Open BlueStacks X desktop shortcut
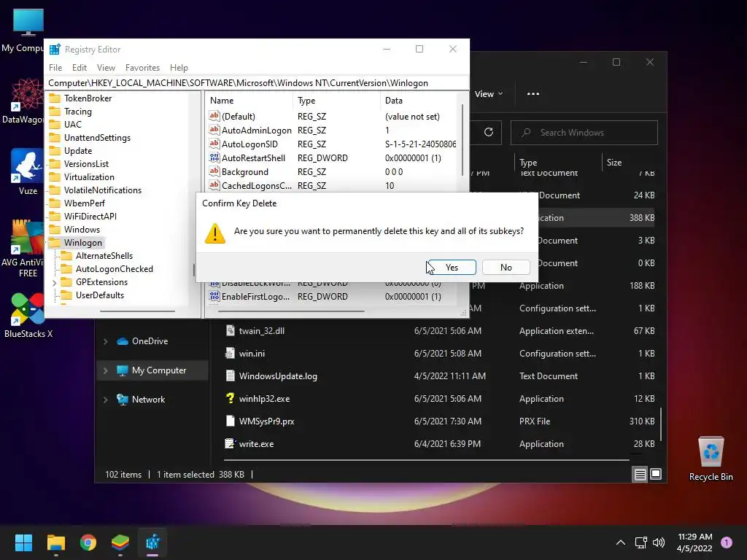Image resolution: width=747 pixels, height=560 pixels. point(28,315)
